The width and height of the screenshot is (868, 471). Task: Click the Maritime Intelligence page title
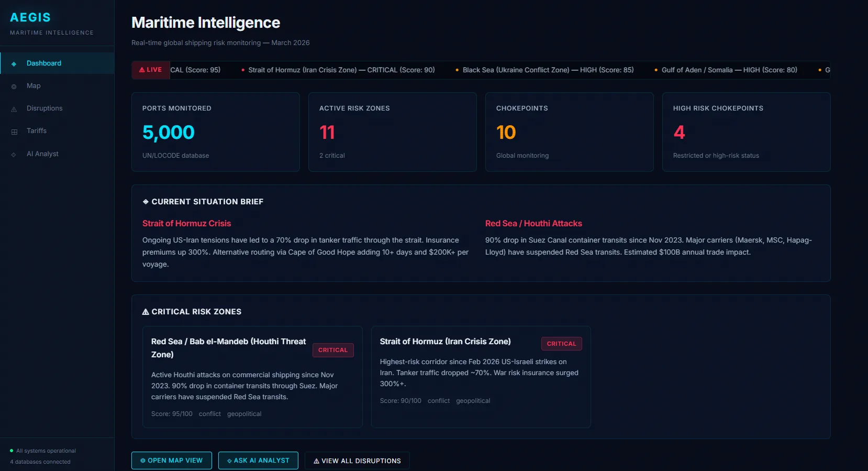tap(206, 23)
